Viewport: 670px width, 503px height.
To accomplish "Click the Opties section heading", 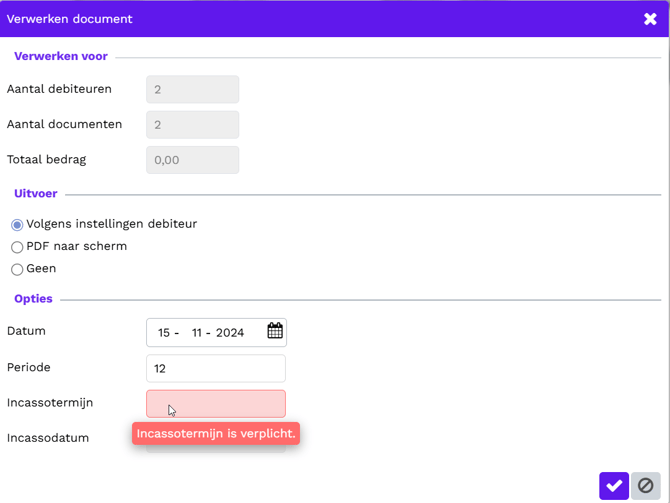I will tap(33, 299).
